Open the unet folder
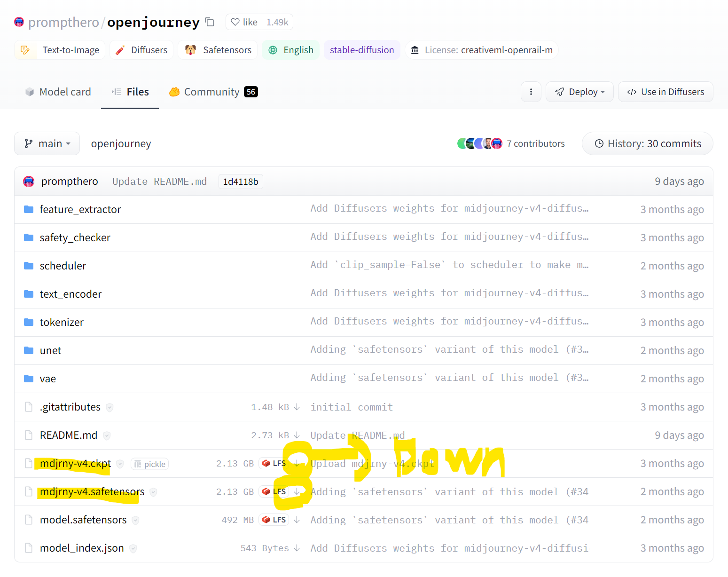Screen dimensions: 728x577 (x=50, y=350)
